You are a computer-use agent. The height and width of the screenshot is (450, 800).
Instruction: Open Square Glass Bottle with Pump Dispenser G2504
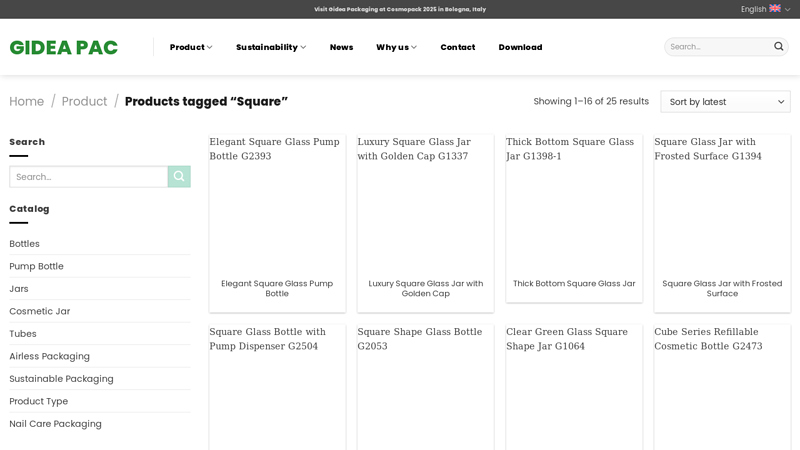point(278,388)
